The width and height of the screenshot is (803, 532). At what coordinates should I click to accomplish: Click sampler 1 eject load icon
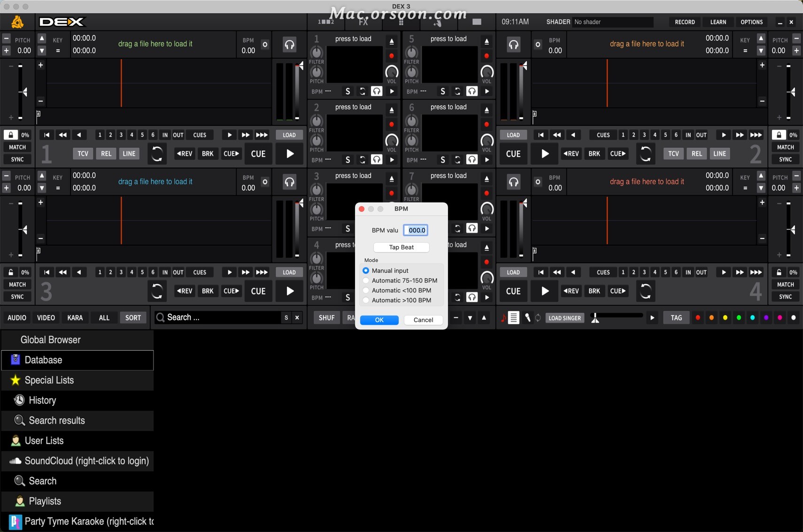392,42
